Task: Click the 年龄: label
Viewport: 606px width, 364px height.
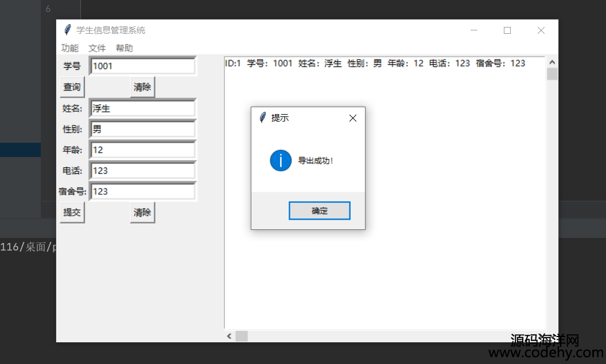Action: click(x=73, y=150)
